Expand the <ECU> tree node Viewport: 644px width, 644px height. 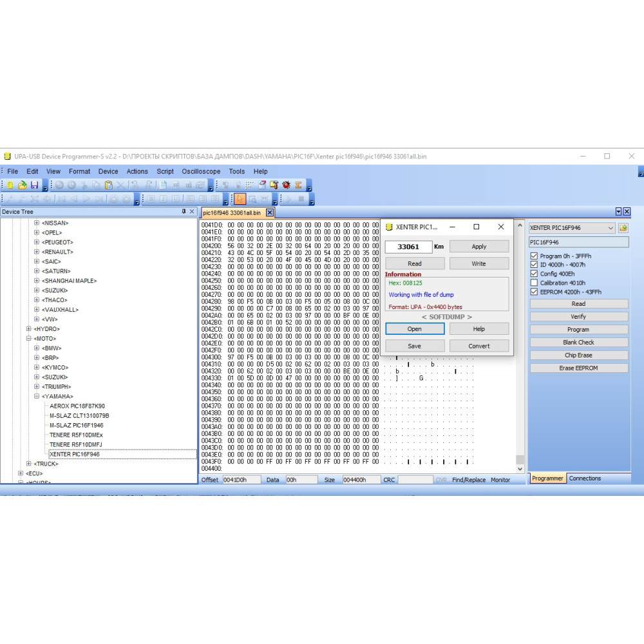(x=21, y=473)
